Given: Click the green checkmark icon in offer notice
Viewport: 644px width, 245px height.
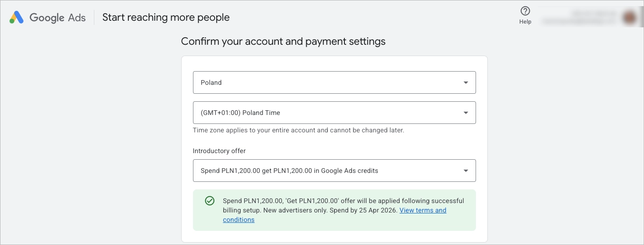Looking at the screenshot, I should [210, 201].
